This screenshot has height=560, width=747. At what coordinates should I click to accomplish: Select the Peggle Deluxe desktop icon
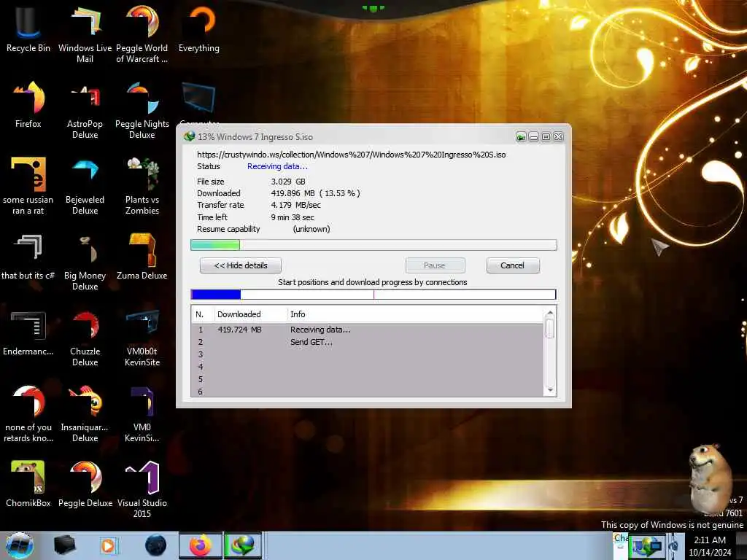coord(85,484)
